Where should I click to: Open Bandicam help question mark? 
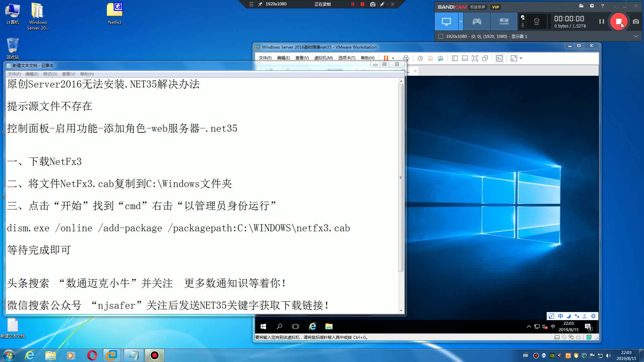click(x=602, y=6)
